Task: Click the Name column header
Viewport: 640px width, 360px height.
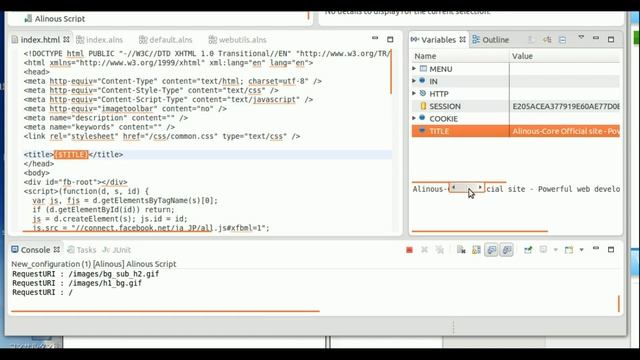Action: 460,56
